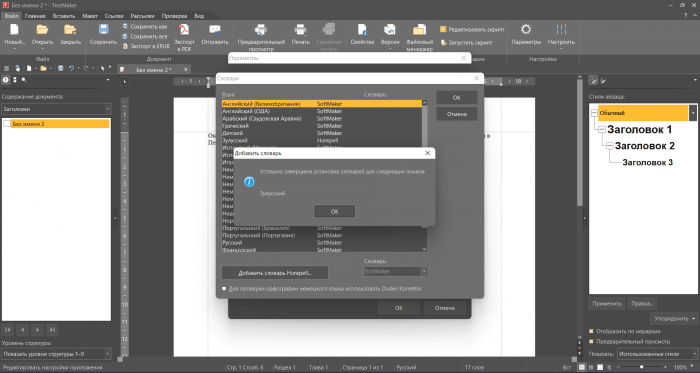Toggle Отобразить по иерархии checkbox

click(592, 332)
